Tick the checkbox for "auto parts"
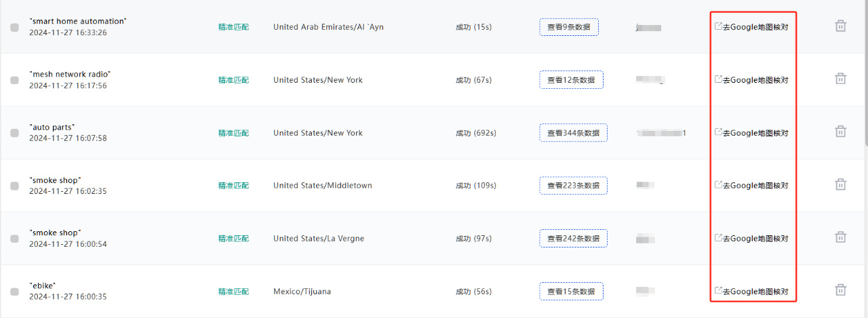This screenshot has width=868, height=318. [x=14, y=133]
